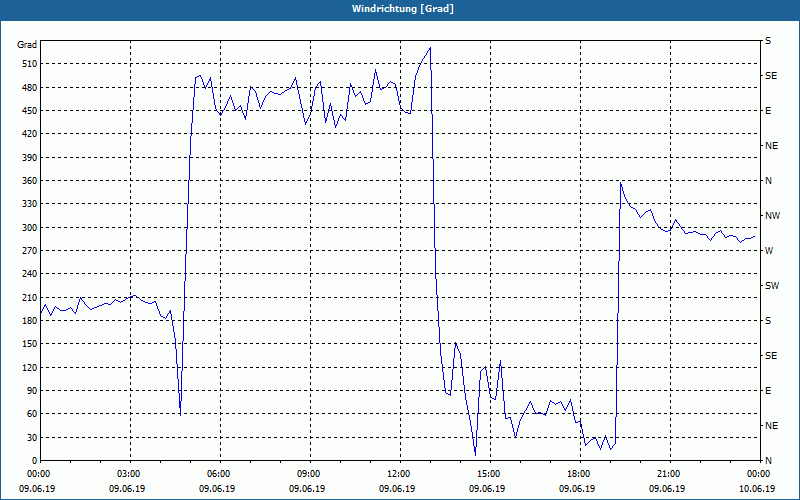Select the 00:00 time label above 10.06.19
Image resolution: width=800 pixels, height=500 pixels.
pyautogui.click(x=758, y=474)
